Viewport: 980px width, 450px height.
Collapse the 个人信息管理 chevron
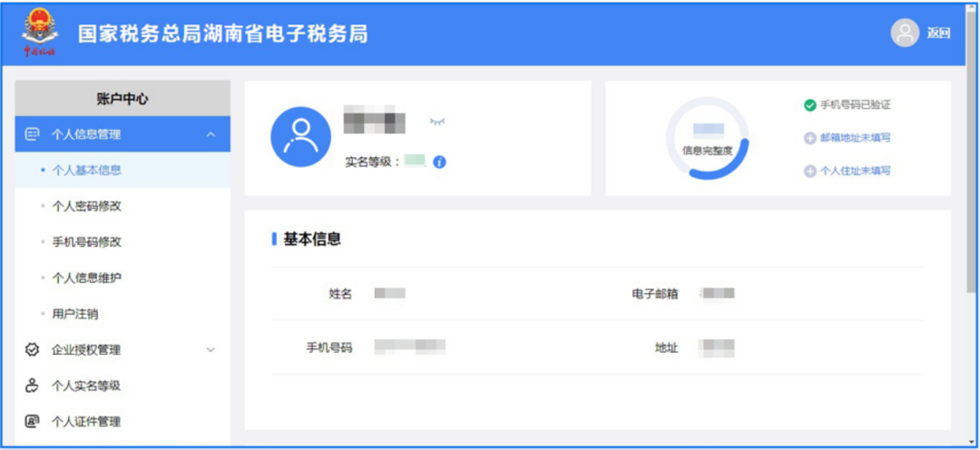point(211,134)
